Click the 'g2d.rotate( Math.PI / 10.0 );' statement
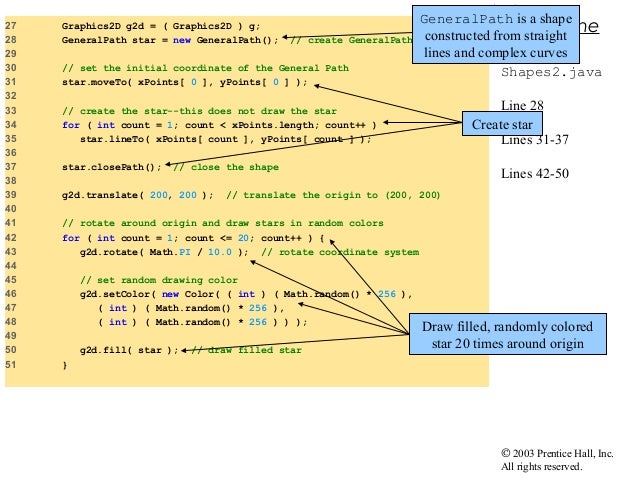This screenshot has width=638, height=479. [164, 252]
